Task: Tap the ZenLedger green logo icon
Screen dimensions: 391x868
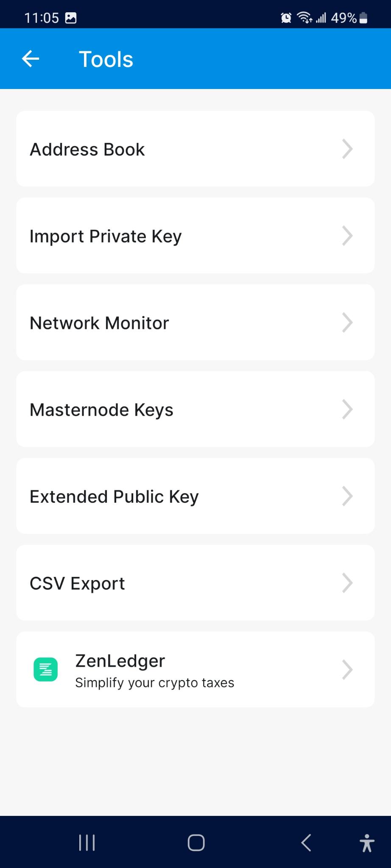Action: click(45, 670)
